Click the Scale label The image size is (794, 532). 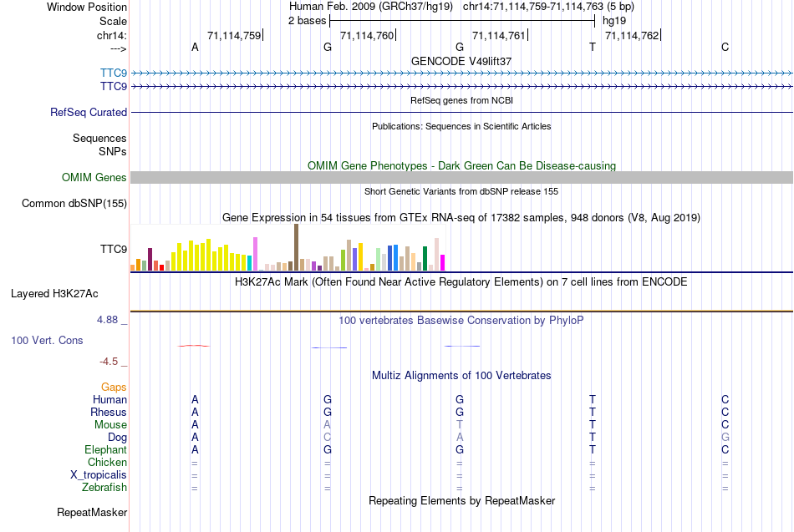click(113, 21)
